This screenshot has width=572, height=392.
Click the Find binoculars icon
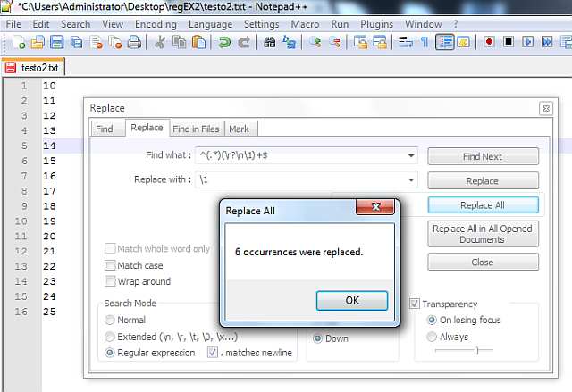270,42
